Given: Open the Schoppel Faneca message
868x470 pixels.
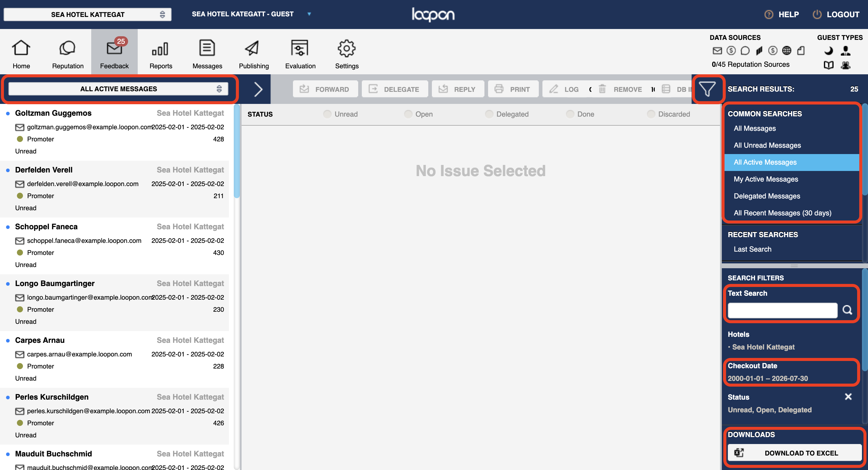Looking at the screenshot, I should pyautogui.click(x=114, y=246).
